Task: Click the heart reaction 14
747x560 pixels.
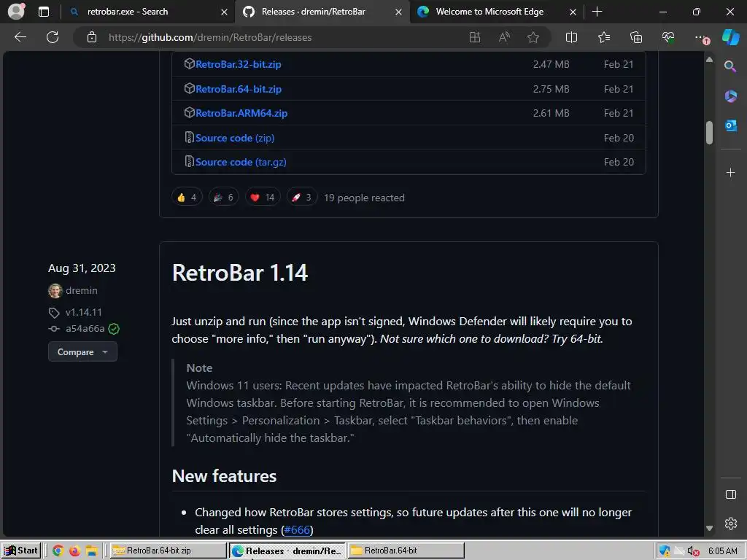Action: tap(263, 198)
